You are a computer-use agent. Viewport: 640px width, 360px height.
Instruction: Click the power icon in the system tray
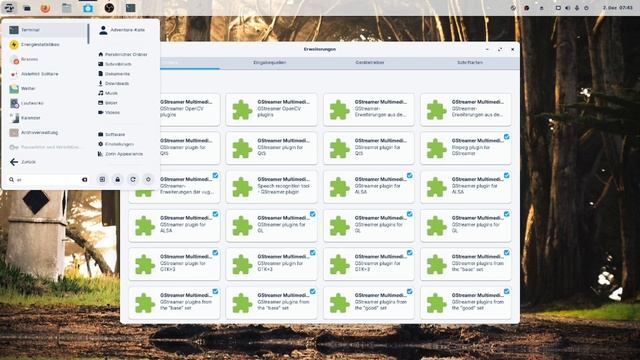tap(586, 8)
